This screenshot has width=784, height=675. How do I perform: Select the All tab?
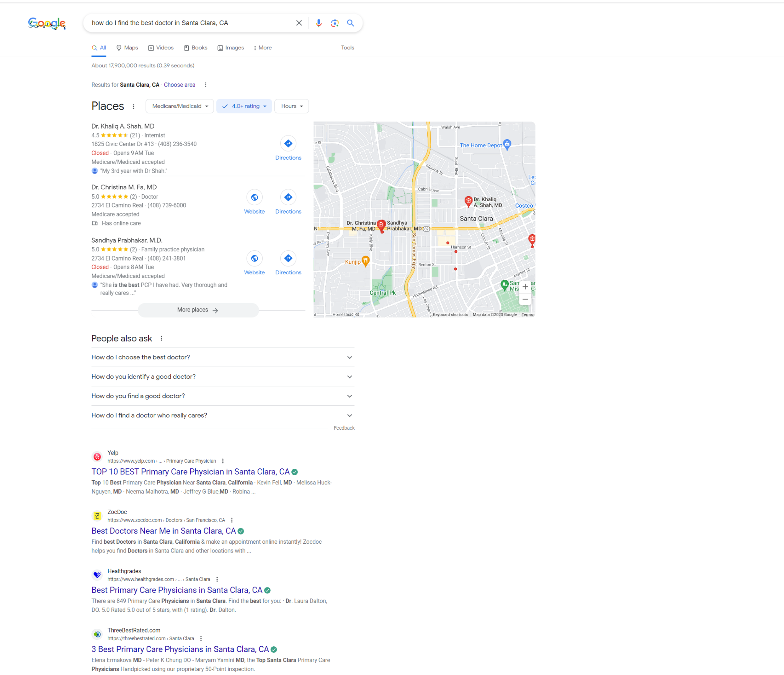click(x=99, y=48)
